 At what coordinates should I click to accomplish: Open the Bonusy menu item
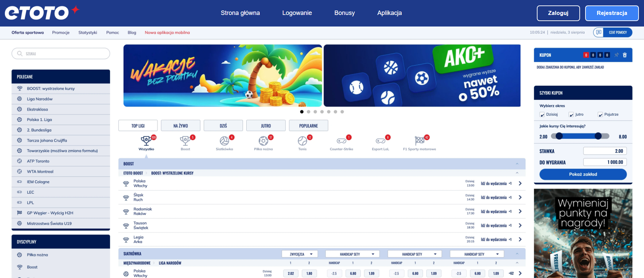(x=345, y=13)
